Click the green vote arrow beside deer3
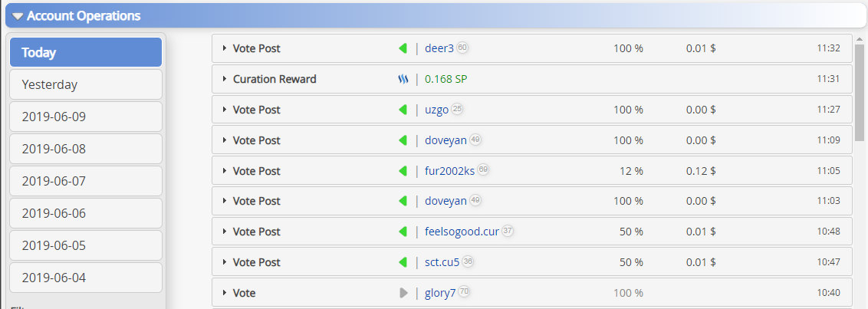This screenshot has width=868, height=309. (x=403, y=49)
